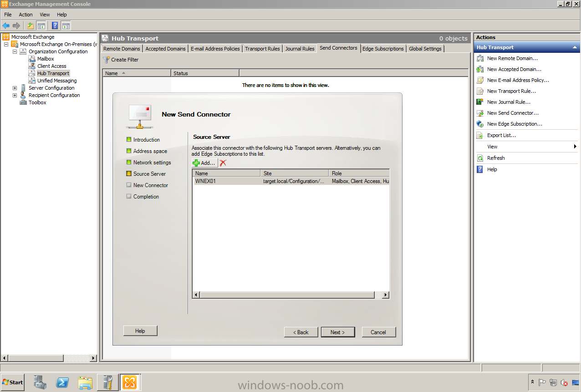Click the Next button in the wizard
Screen dimensions: 581x392
click(337, 332)
